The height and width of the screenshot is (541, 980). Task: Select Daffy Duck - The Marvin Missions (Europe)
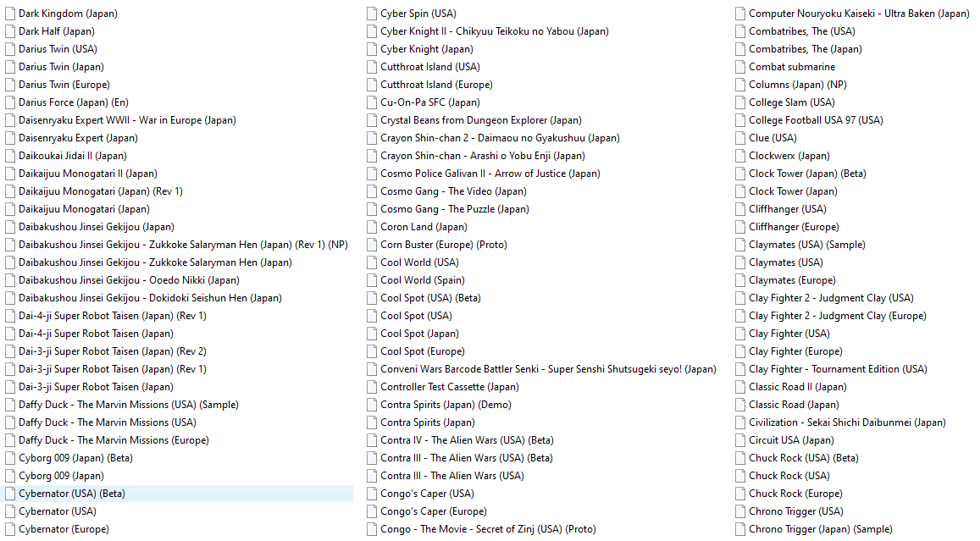pos(114,440)
